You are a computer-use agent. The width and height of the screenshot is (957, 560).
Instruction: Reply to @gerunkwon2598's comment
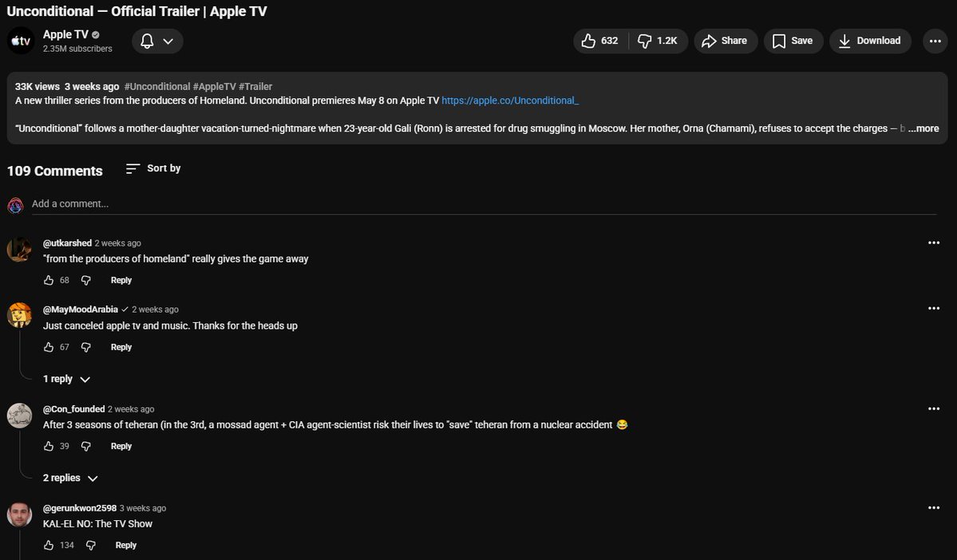[126, 546]
